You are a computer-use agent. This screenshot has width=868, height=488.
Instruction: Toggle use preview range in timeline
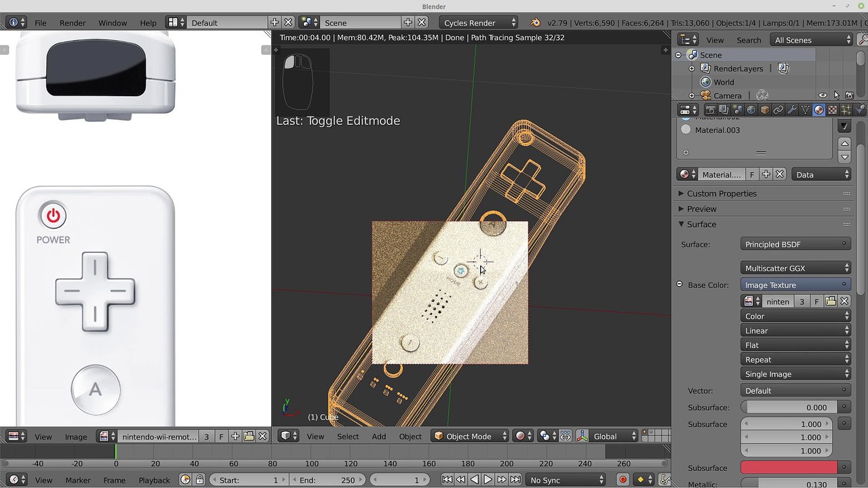point(186,480)
